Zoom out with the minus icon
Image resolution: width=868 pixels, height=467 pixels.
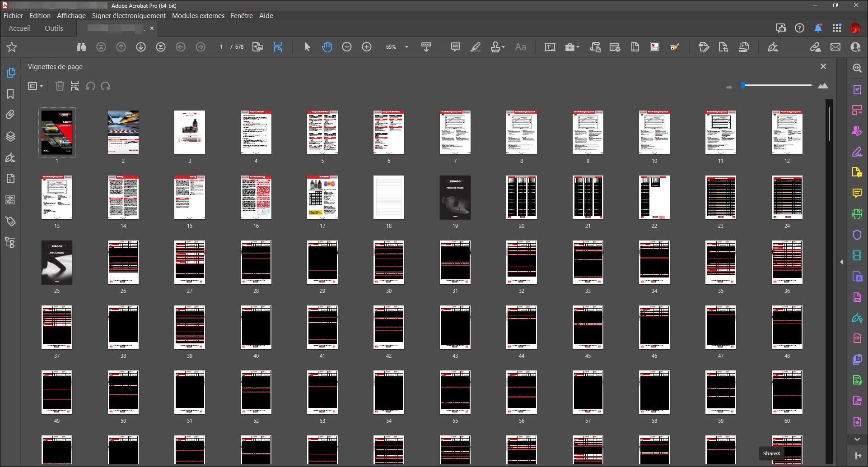click(x=347, y=47)
